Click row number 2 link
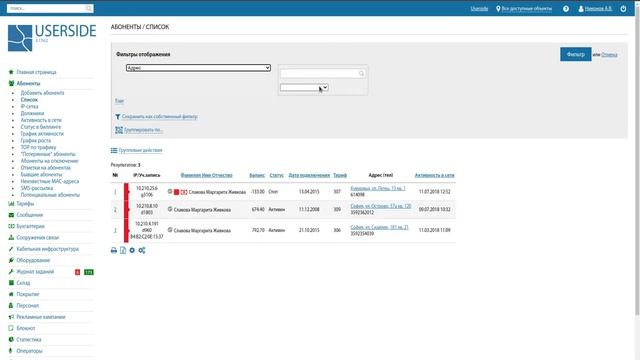The height and width of the screenshot is (360, 640). 115,209
